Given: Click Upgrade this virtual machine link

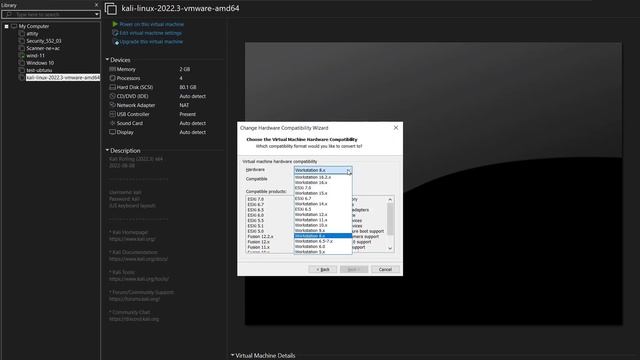Looking at the screenshot, I should (151, 42).
